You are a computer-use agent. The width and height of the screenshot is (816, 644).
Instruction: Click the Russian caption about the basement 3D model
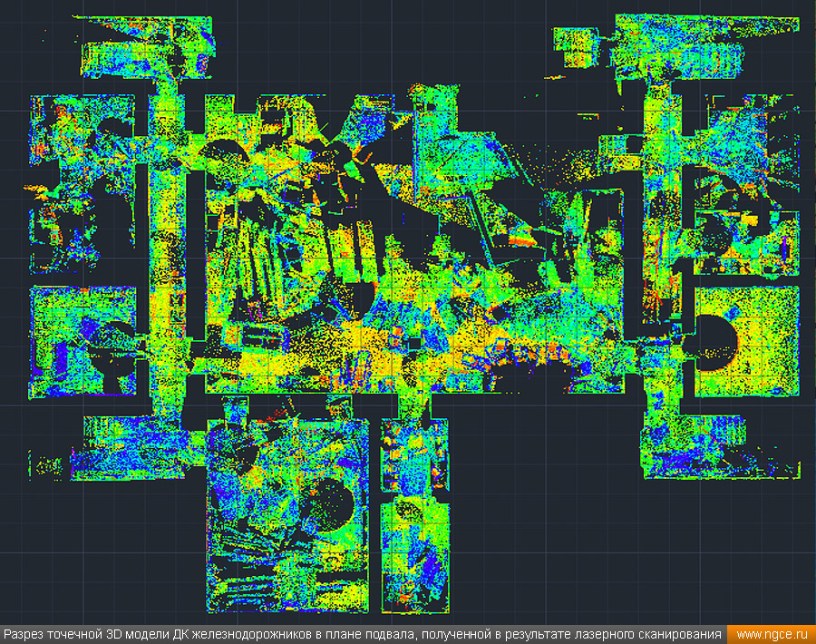point(363,635)
